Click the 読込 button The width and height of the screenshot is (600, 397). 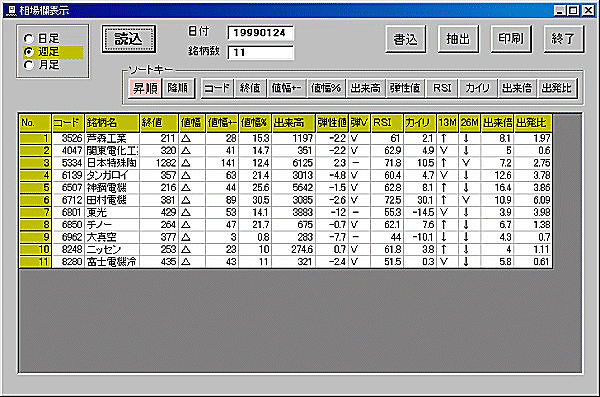[x=129, y=39]
